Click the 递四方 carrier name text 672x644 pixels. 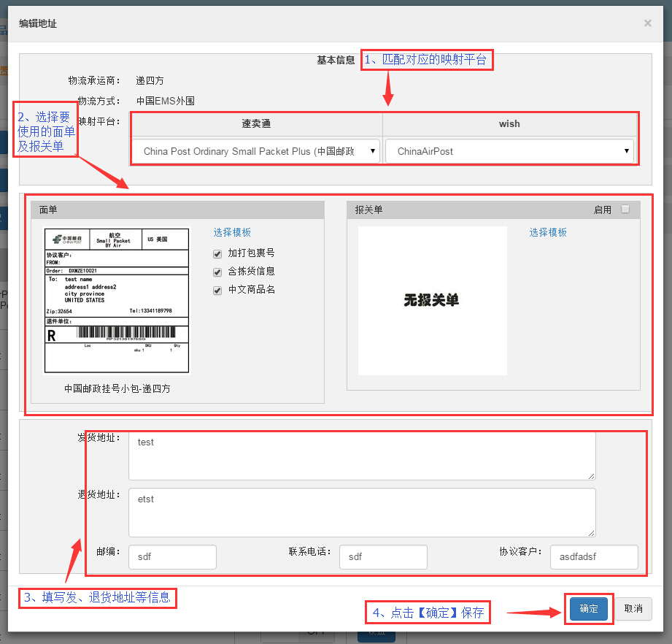point(150,80)
